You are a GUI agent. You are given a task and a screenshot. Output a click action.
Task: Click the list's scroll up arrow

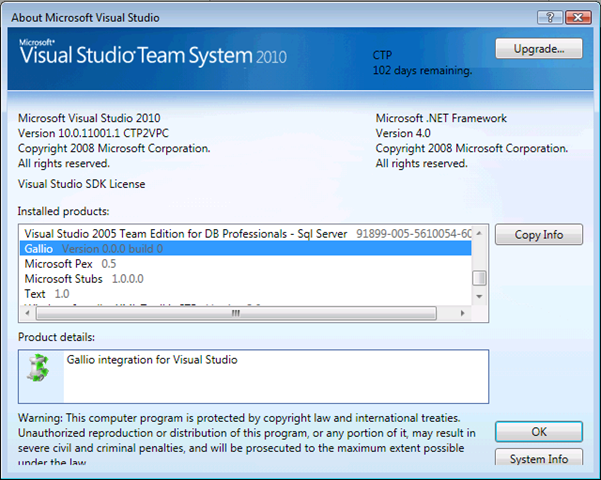tap(479, 233)
